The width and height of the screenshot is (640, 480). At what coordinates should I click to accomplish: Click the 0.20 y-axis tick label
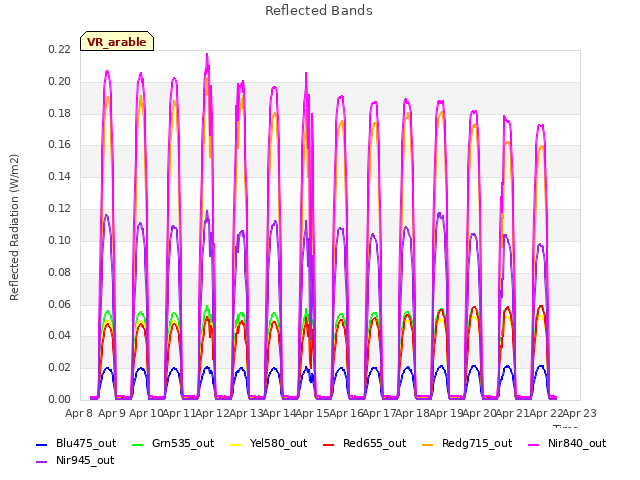[x=60, y=81]
